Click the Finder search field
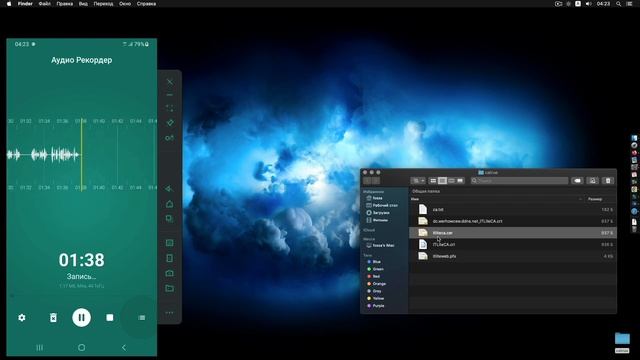The image size is (640, 360). (x=519, y=180)
